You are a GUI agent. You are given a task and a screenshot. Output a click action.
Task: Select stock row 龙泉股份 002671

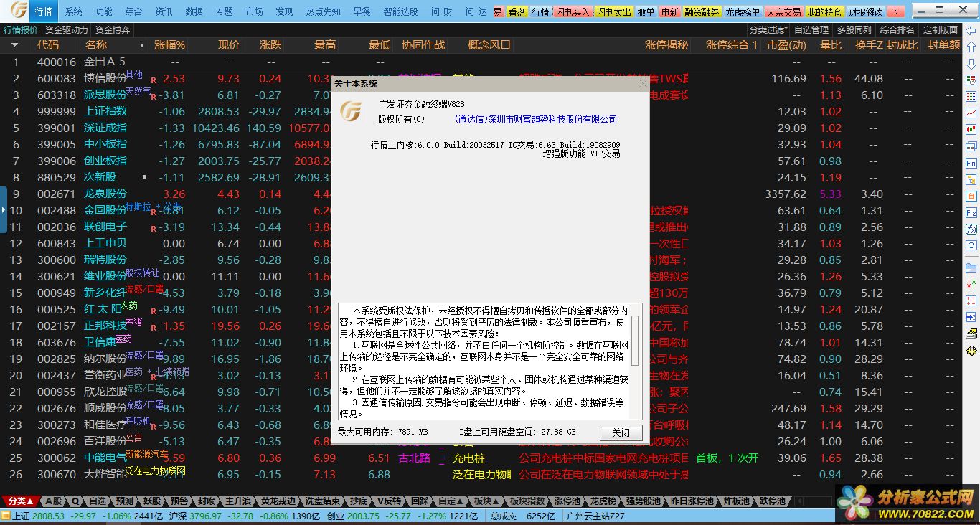click(481, 194)
